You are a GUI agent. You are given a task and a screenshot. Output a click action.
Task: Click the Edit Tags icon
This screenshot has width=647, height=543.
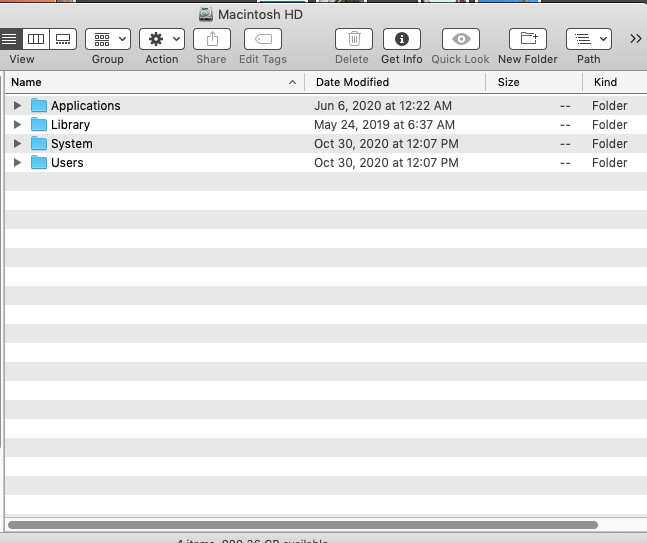[263, 39]
